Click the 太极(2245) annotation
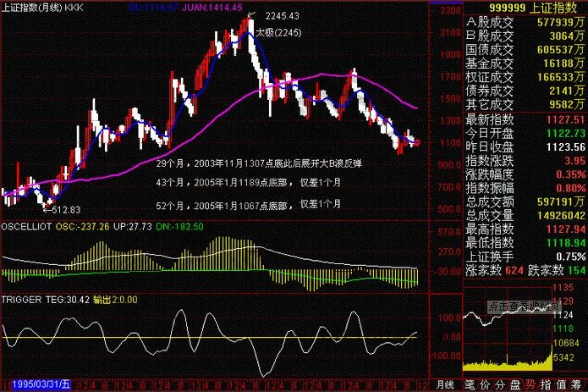Image resolution: width=588 pixels, height=392 pixels. point(277,32)
